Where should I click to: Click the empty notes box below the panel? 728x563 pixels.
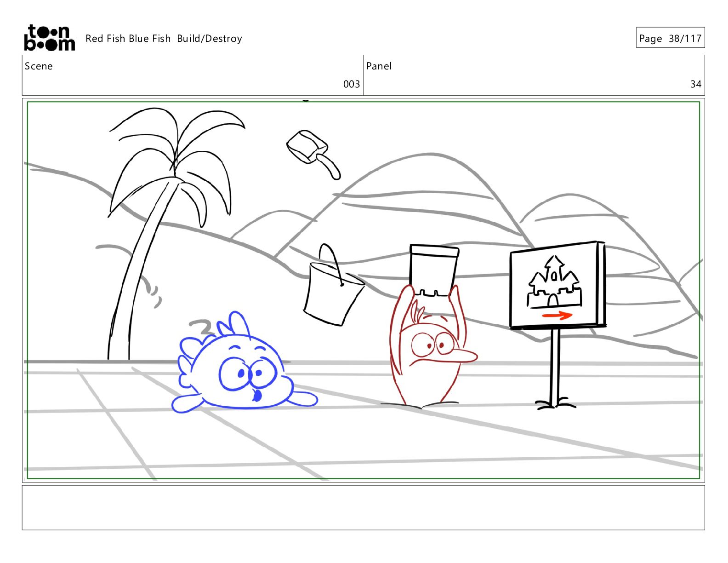pyautogui.click(x=363, y=507)
